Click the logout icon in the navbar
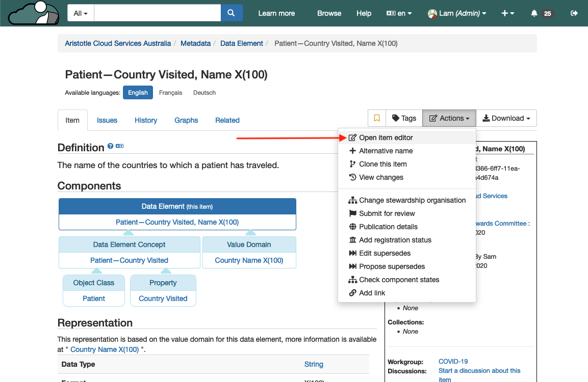 (x=574, y=13)
